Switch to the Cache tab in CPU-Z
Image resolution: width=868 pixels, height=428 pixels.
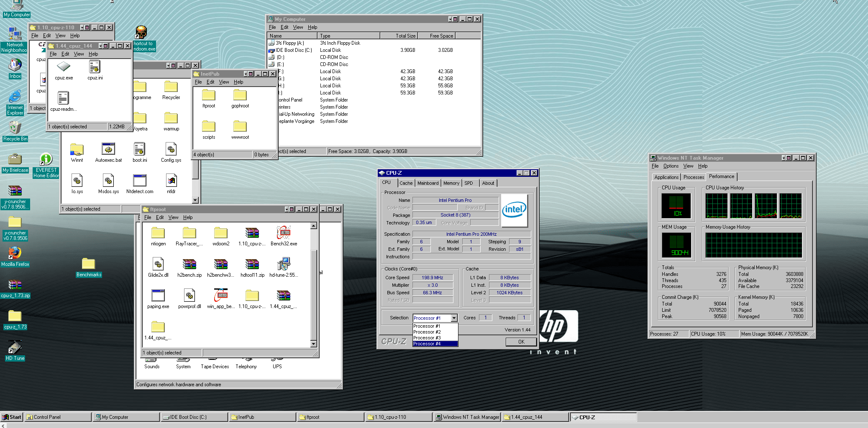406,183
